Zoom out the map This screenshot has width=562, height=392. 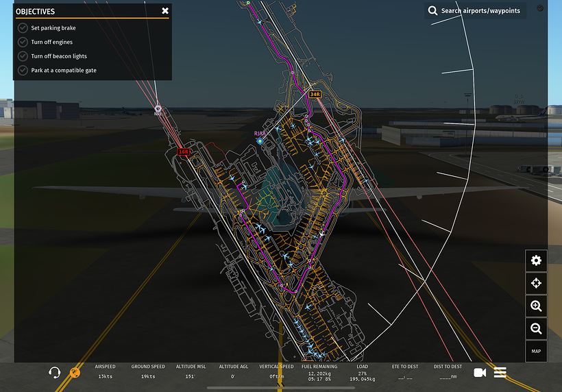pyautogui.click(x=536, y=328)
